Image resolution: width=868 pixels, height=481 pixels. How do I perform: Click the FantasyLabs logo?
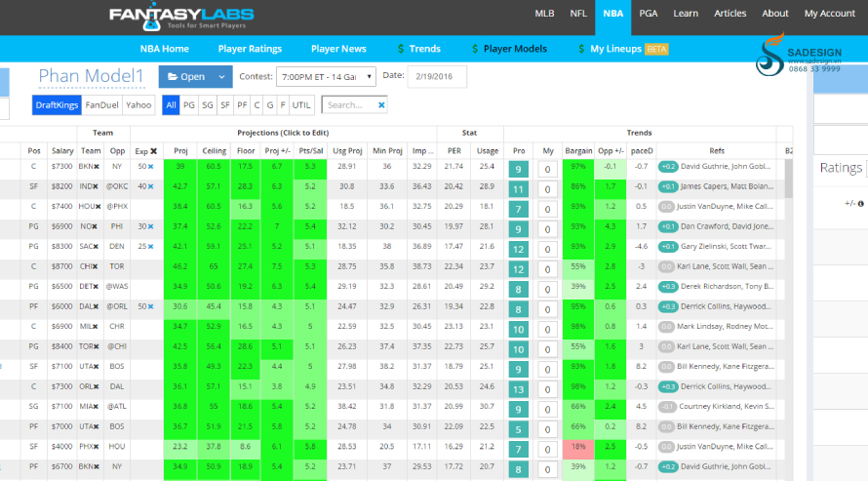[181, 18]
